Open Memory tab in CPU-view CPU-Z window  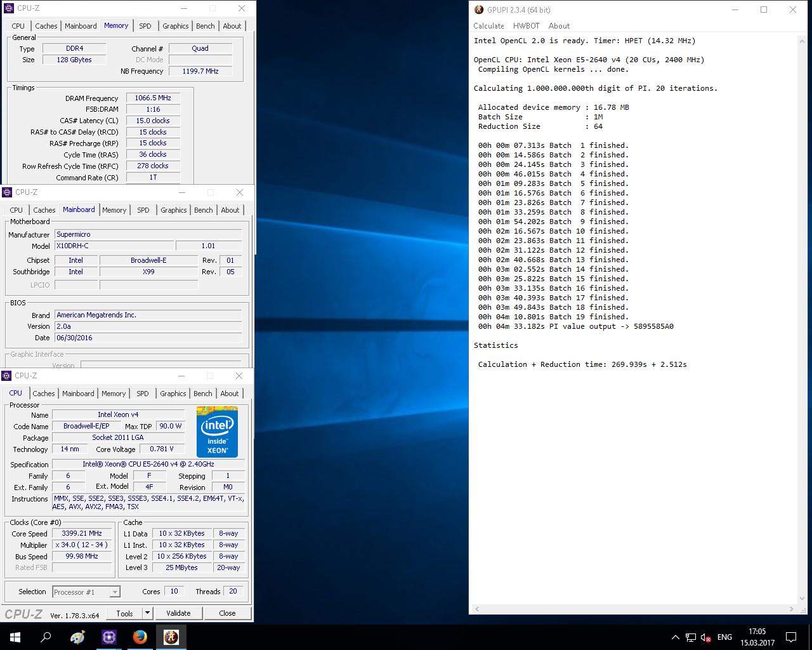click(x=114, y=394)
